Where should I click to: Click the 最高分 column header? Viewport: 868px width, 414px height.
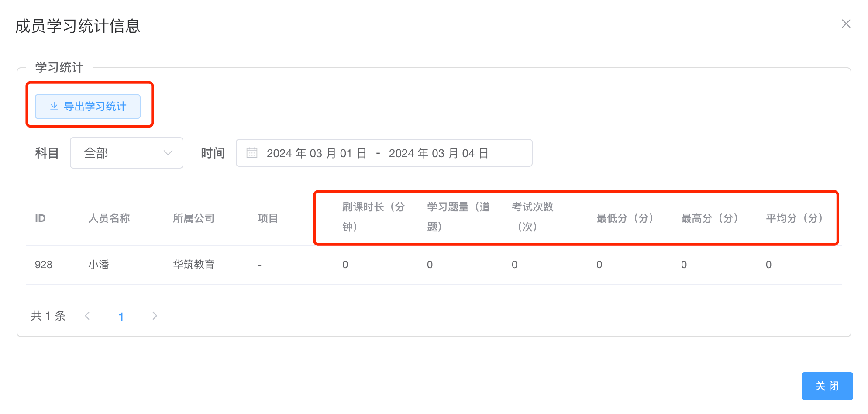pyautogui.click(x=709, y=218)
